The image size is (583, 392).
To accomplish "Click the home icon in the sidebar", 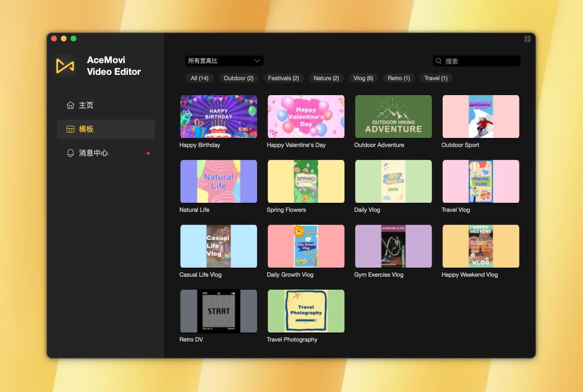I will (70, 105).
